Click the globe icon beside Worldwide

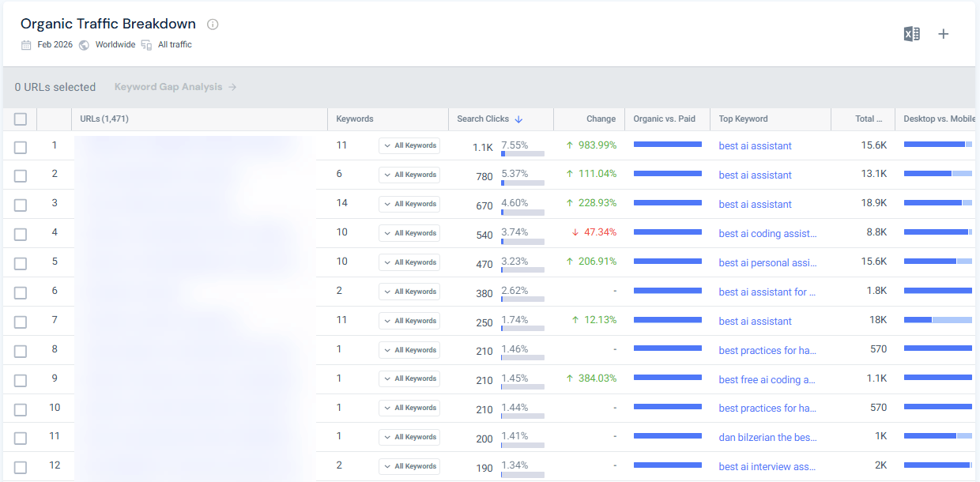84,45
